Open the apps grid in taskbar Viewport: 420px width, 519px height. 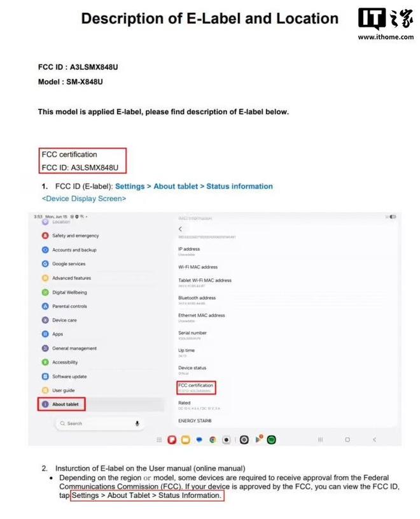pyautogui.click(x=159, y=439)
